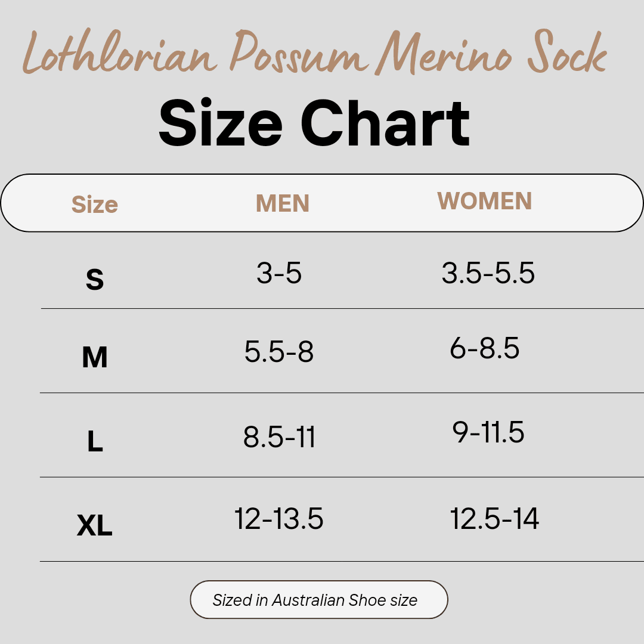Select the 'MEN' column header
644x644 pixels.
[x=283, y=203]
